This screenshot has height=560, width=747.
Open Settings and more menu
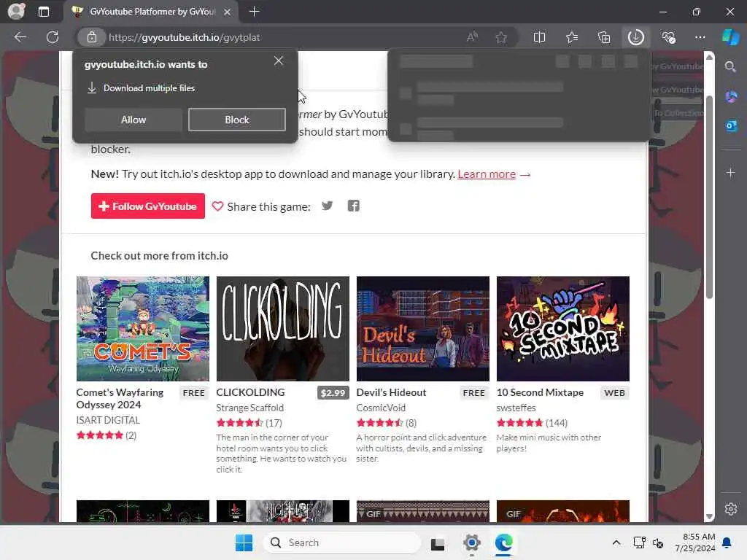point(700,37)
